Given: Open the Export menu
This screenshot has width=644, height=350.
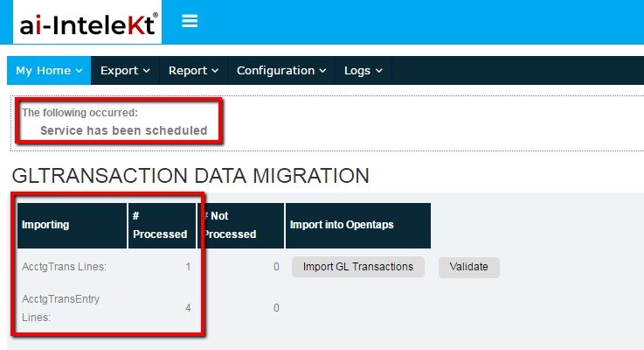Looking at the screenshot, I should point(125,71).
